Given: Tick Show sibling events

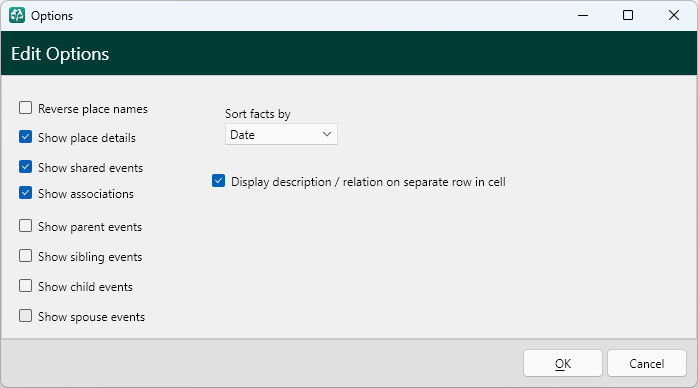Looking at the screenshot, I should pyautogui.click(x=25, y=256).
